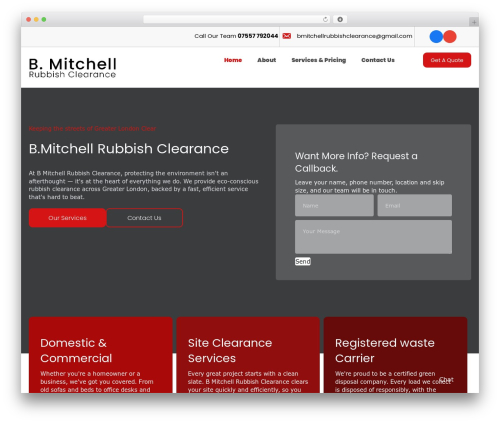This screenshot has height=423, width=500.
Task: Click heading 'B.Mitchell Rubbish Clearance' in hero
Action: [x=129, y=149]
